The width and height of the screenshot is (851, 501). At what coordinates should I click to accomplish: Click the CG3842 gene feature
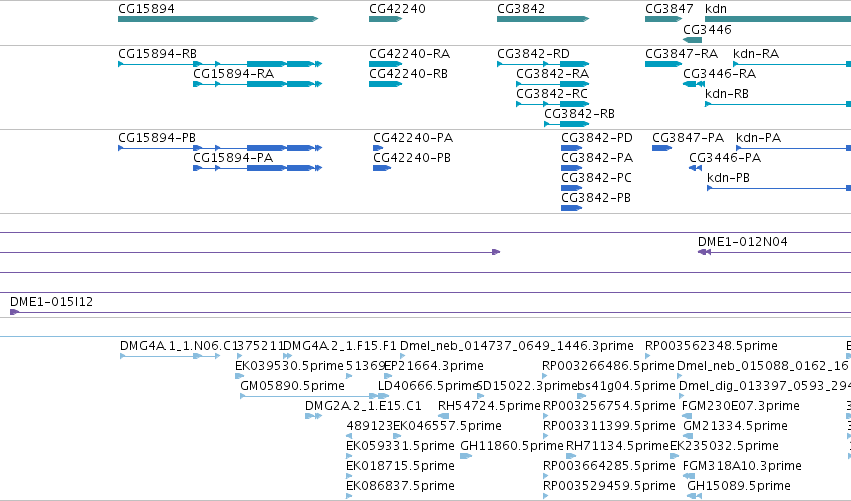[543, 19]
